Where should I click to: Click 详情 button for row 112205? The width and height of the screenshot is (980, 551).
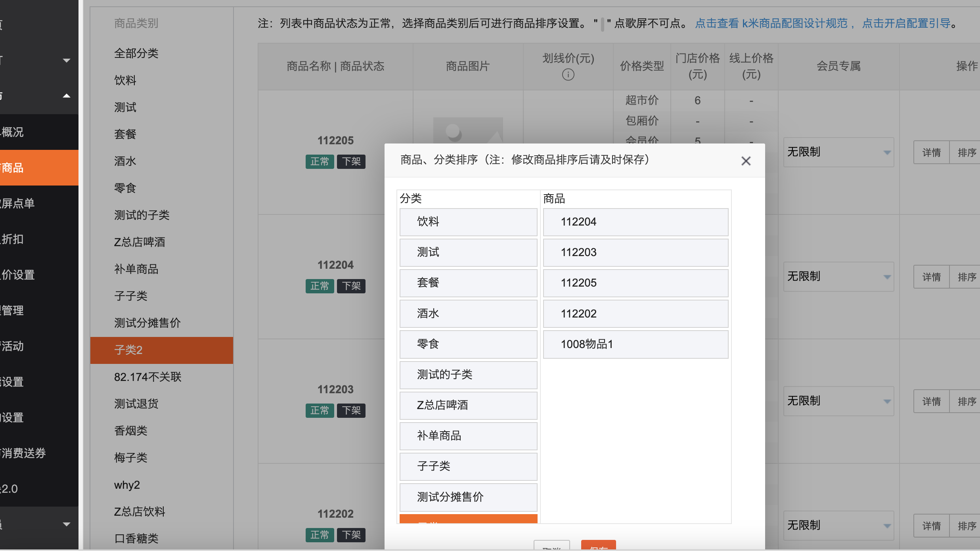pyautogui.click(x=931, y=152)
